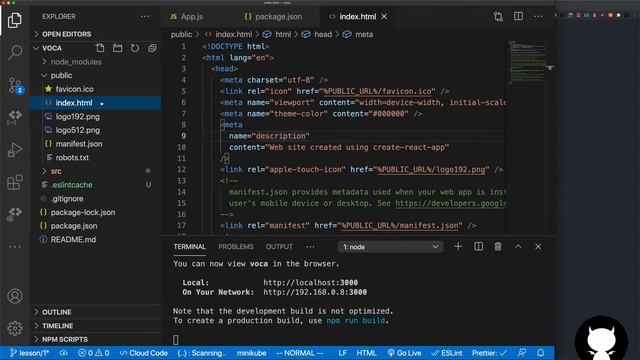The width and height of the screenshot is (640, 360).
Task: Click New File icon in VOCA header
Action: (100, 48)
